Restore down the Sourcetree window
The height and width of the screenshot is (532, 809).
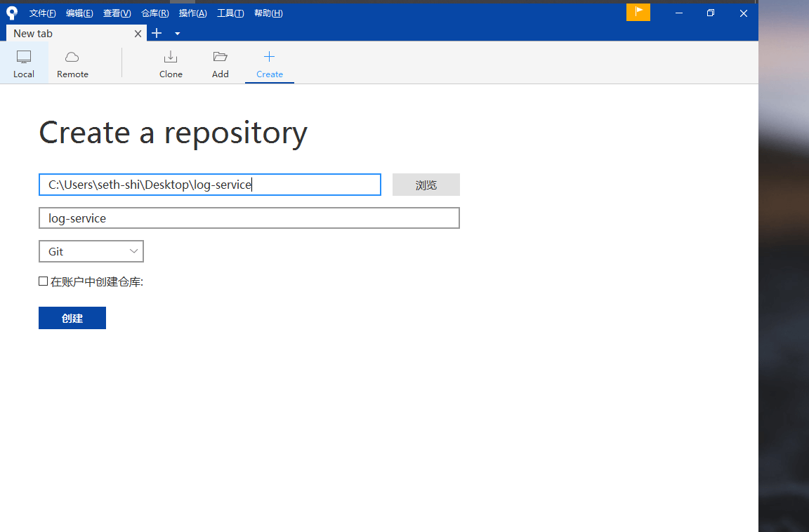click(x=711, y=13)
